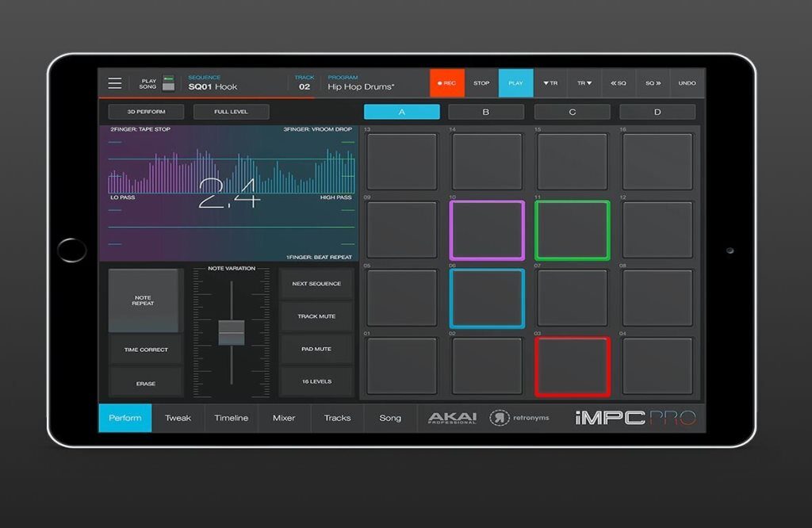Toggle the Play Song switch
812x528 pixels.
(168, 82)
